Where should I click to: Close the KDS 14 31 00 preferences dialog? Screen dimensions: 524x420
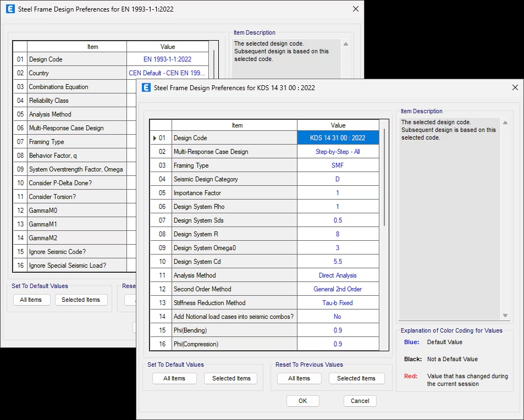coord(515,87)
